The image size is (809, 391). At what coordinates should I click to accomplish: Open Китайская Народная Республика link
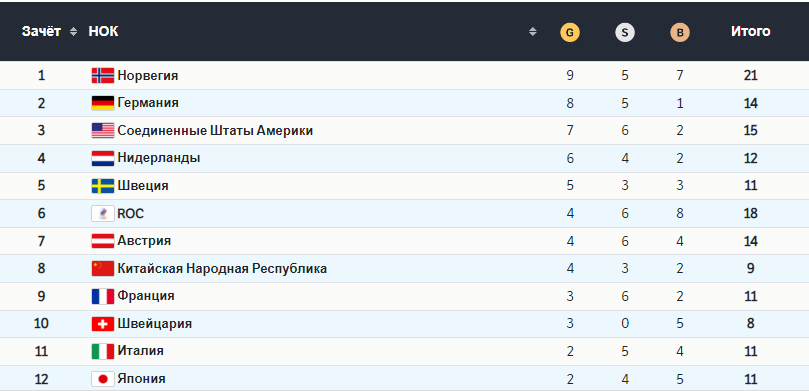tap(222, 269)
